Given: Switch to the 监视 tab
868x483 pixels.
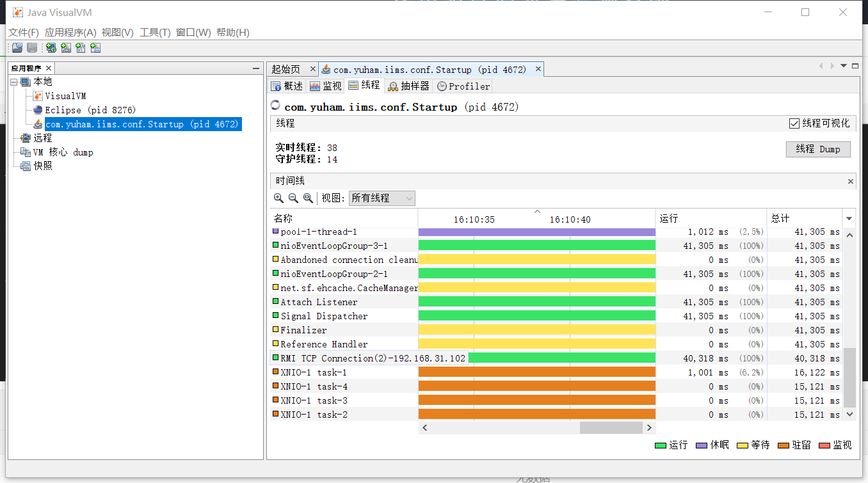Looking at the screenshot, I should (x=325, y=86).
